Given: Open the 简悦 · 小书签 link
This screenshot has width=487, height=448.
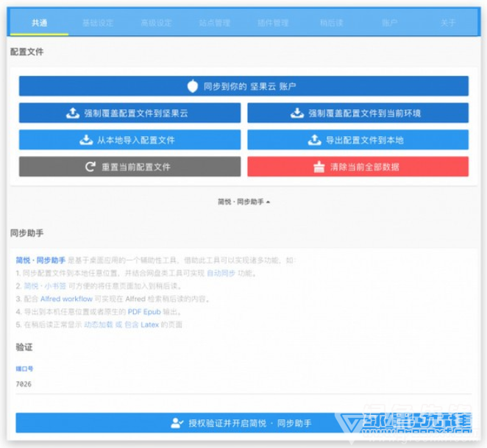Looking at the screenshot, I should 45,286.
